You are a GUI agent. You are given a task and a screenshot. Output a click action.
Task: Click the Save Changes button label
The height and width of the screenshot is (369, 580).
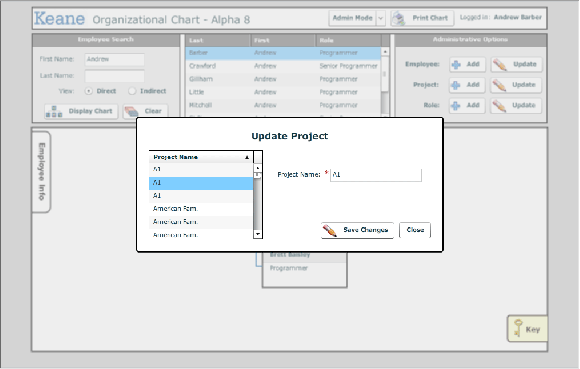point(365,230)
